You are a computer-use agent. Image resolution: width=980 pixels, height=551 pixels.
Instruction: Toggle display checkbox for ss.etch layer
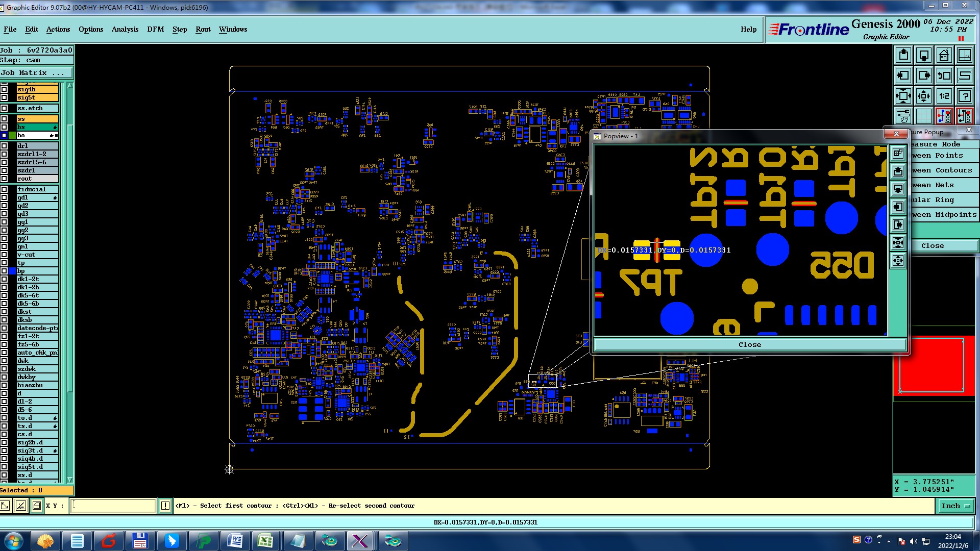click(x=4, y=108)
